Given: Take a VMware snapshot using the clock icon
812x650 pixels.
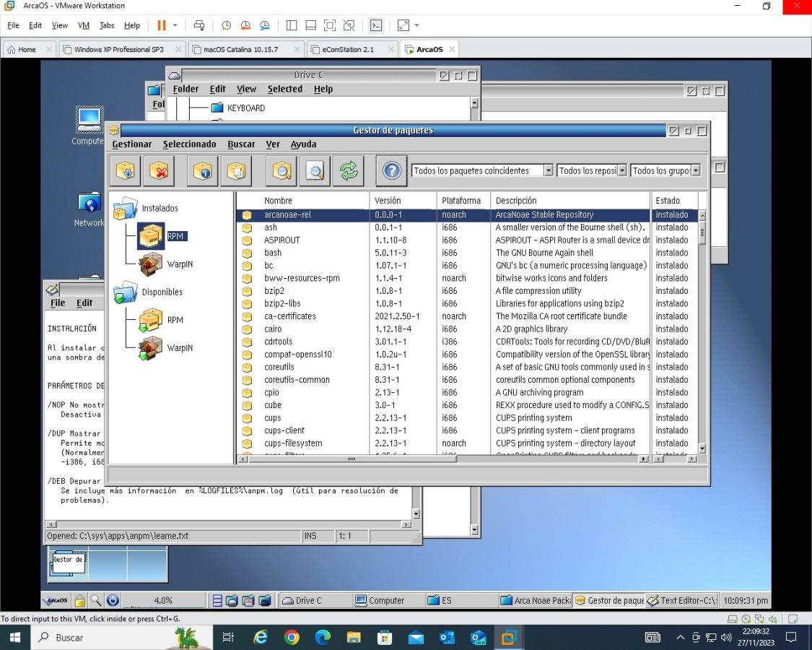Looking at the screenshot, I should coord(226,25).
